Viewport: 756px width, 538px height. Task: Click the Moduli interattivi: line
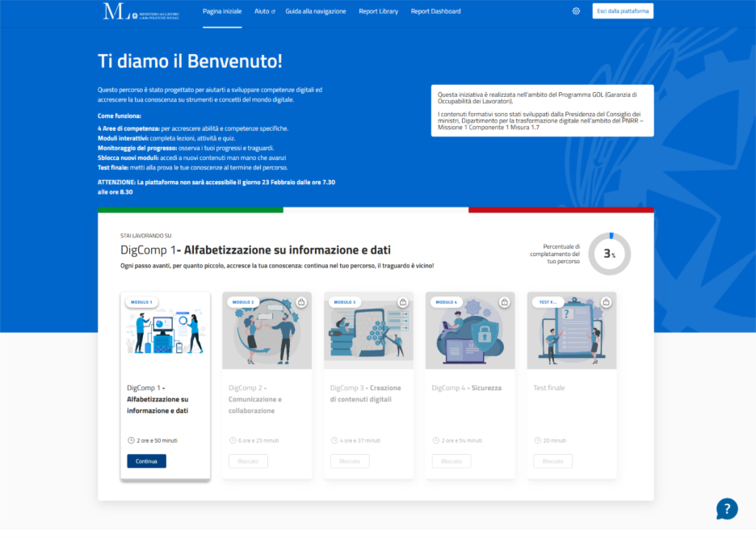[x=166, y=138]
